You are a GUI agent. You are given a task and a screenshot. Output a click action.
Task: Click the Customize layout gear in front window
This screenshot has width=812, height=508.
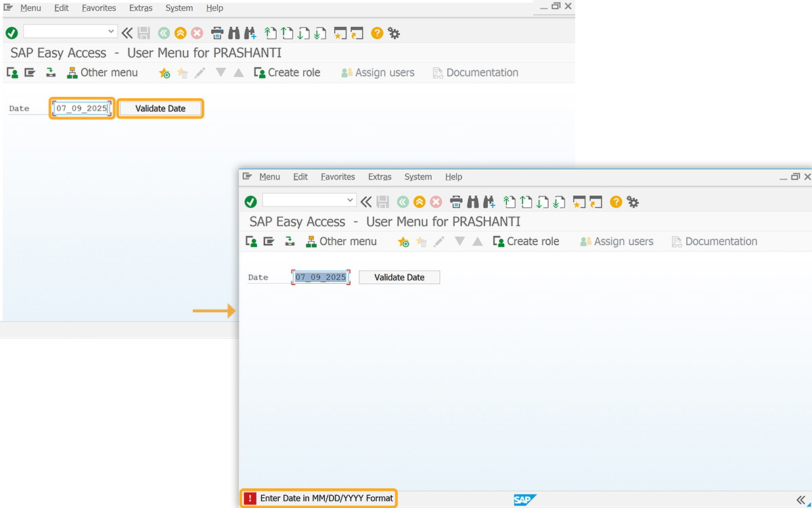point(633,201)
